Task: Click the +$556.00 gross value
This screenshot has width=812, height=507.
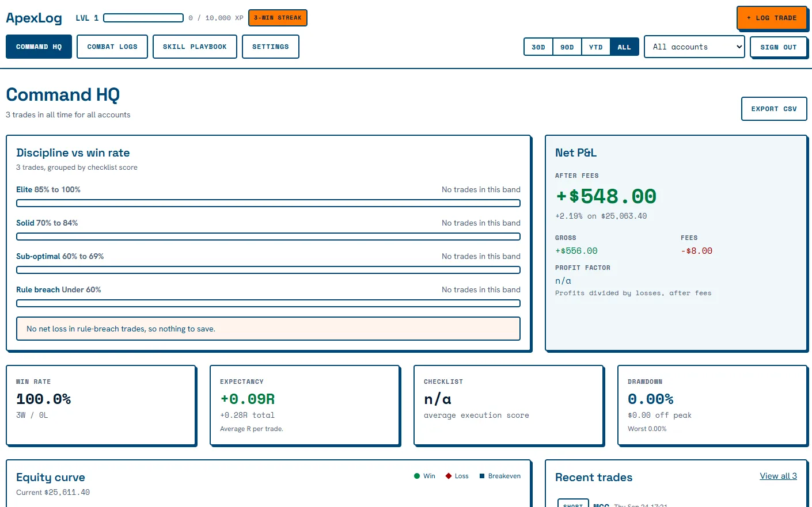Action: 576,251
